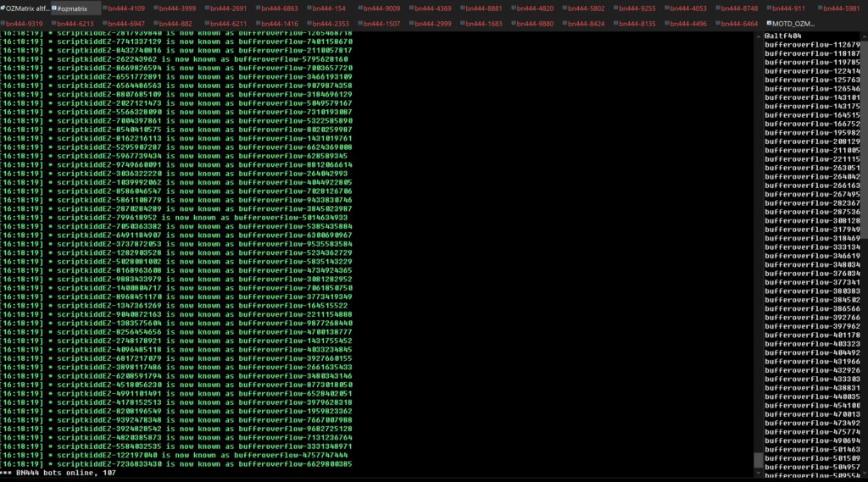Screen dimensions: 868x482
Task: Open the bn444-6213 tab
Action: coord(73,24)
